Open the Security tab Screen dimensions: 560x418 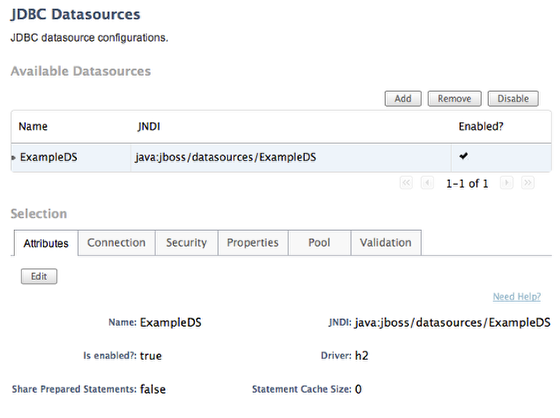pos(186,243)
